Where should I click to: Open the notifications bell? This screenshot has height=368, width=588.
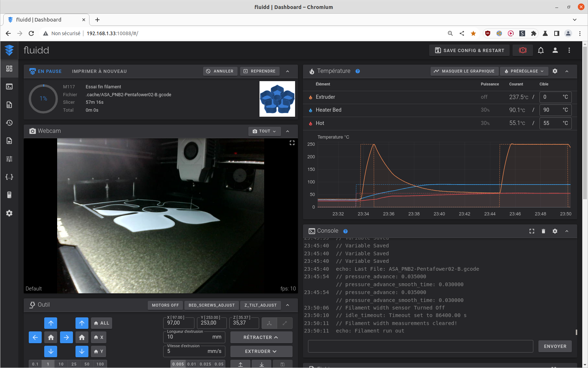click(541, 50)
